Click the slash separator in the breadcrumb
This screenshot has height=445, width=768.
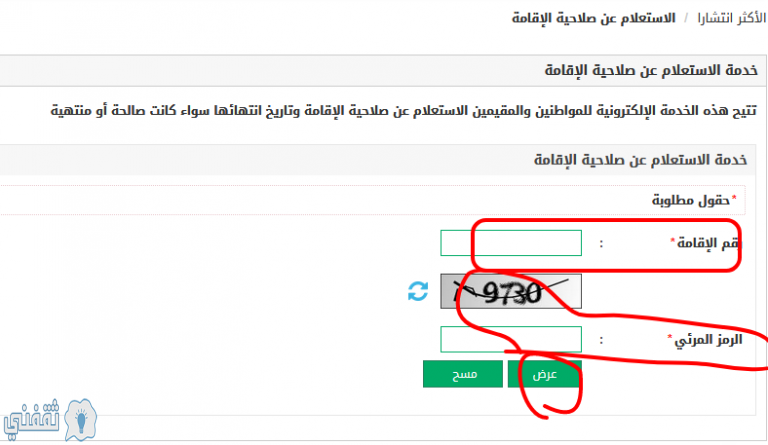pos(687,19)
